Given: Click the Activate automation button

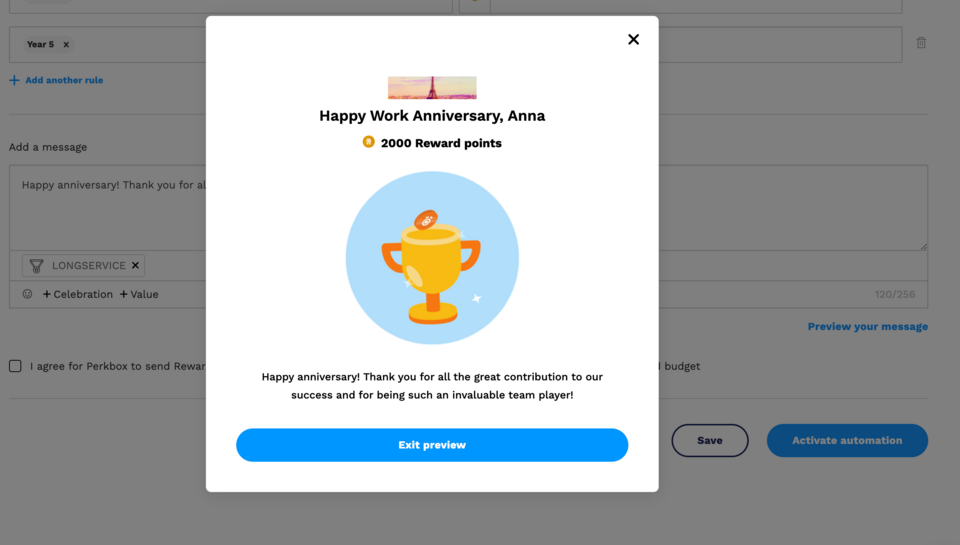Looking at the screenshot, I should tap(847, 441).
